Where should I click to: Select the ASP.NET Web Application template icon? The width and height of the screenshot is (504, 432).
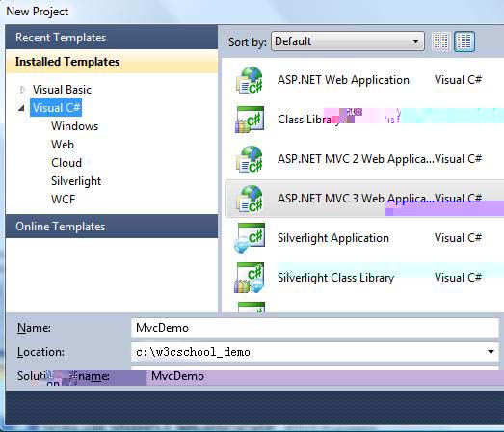pos(250,80)
